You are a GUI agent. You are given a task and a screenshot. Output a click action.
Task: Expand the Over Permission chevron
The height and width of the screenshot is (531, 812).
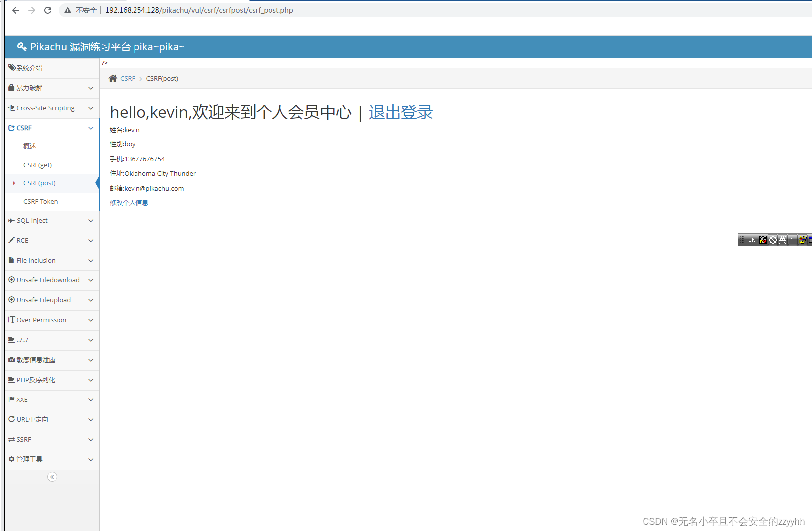91,320
